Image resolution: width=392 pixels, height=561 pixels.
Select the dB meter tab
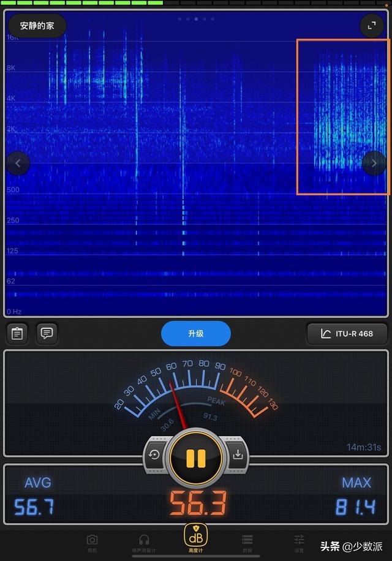(x=195, y=538)
